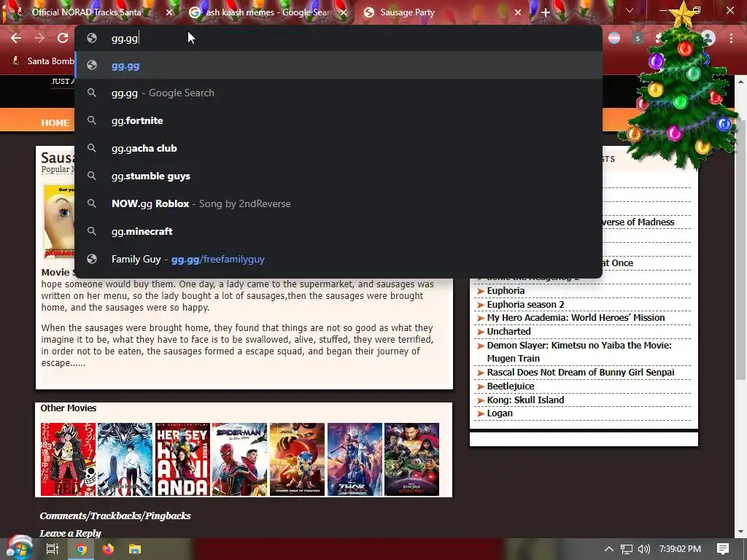Viewport: 747px width, 560px height.
Task: Open the blue anime poster thumbnail
Action: 125,459
